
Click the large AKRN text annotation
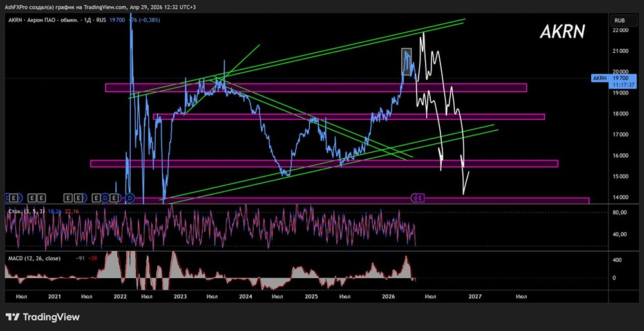tap(562, 32)
